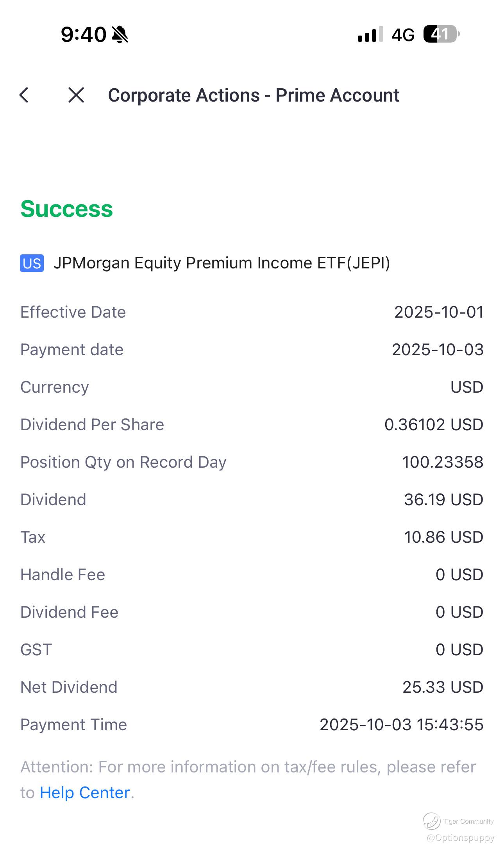Tap the Position Qty on Record Day value
This screenshot has height=849, width=504.
pos(443,462)
